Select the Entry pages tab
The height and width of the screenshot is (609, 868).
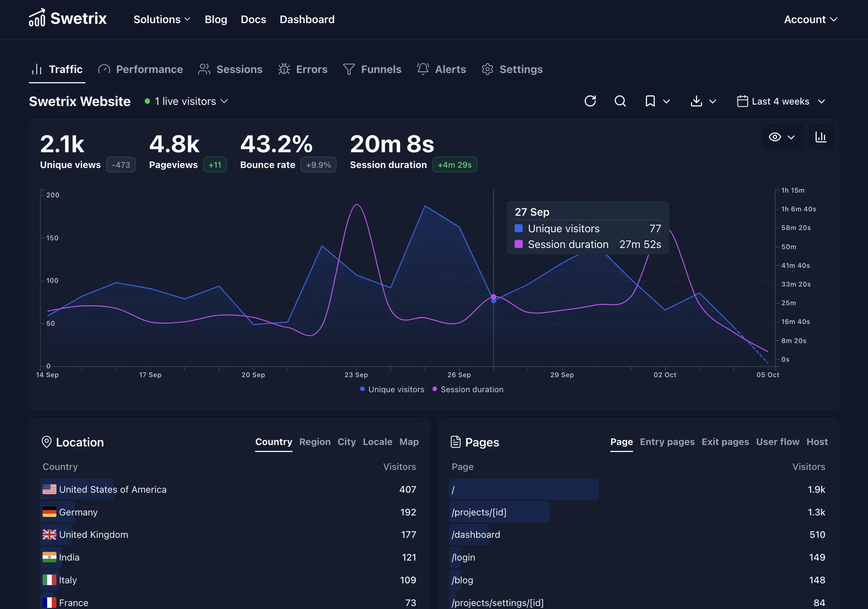point(667,442)
